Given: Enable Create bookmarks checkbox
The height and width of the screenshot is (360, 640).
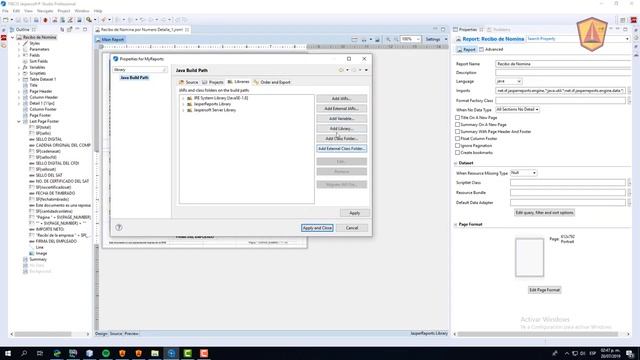Looking at the screenshot, I should 458,153.
